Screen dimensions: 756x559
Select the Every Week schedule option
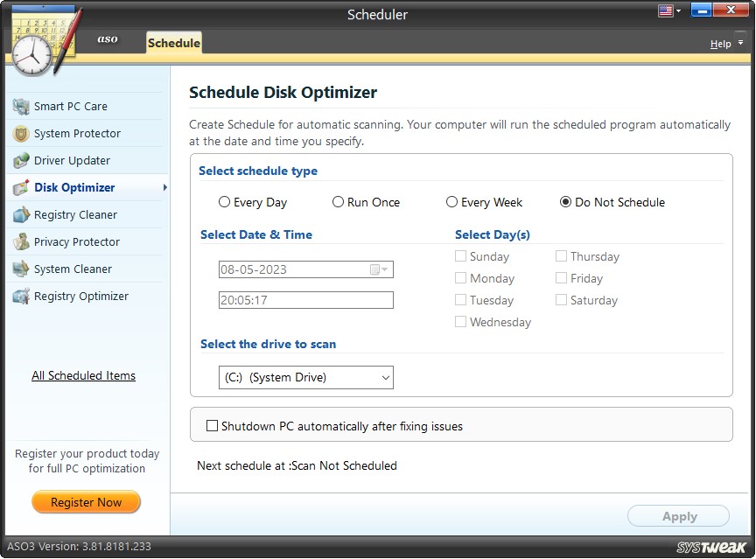point(451,202)
